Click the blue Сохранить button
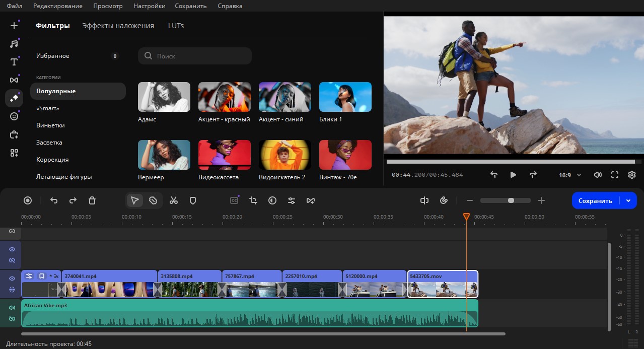The image size is (644, 349). click(x=595, y=200)
